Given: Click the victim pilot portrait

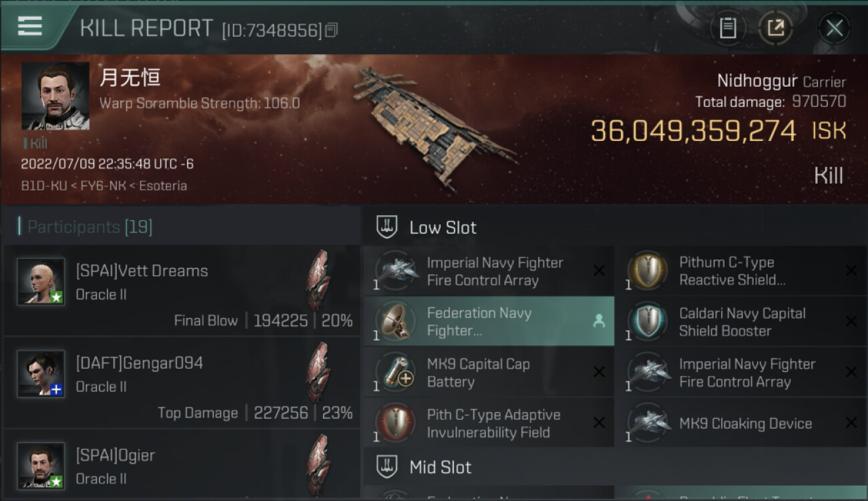Looking at the screenshot, I should tap(55, 96).
